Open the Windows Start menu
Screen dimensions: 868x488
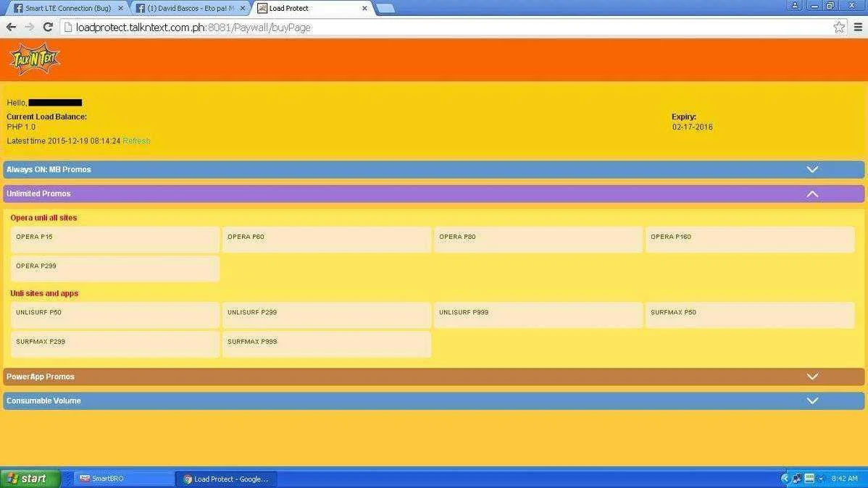point(30,479)
